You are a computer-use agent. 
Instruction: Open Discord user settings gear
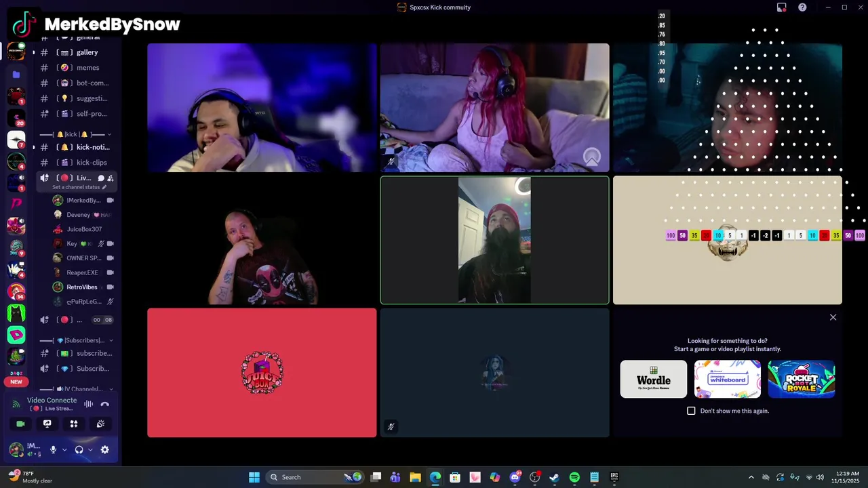pyautogui.click(x=104, y=449)
